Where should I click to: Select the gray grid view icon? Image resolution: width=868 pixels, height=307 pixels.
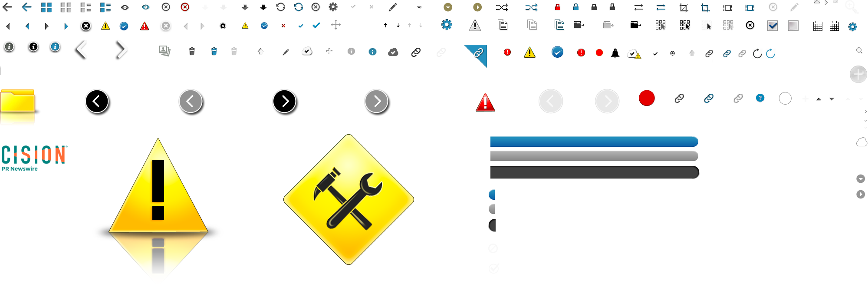pos(66,7)
